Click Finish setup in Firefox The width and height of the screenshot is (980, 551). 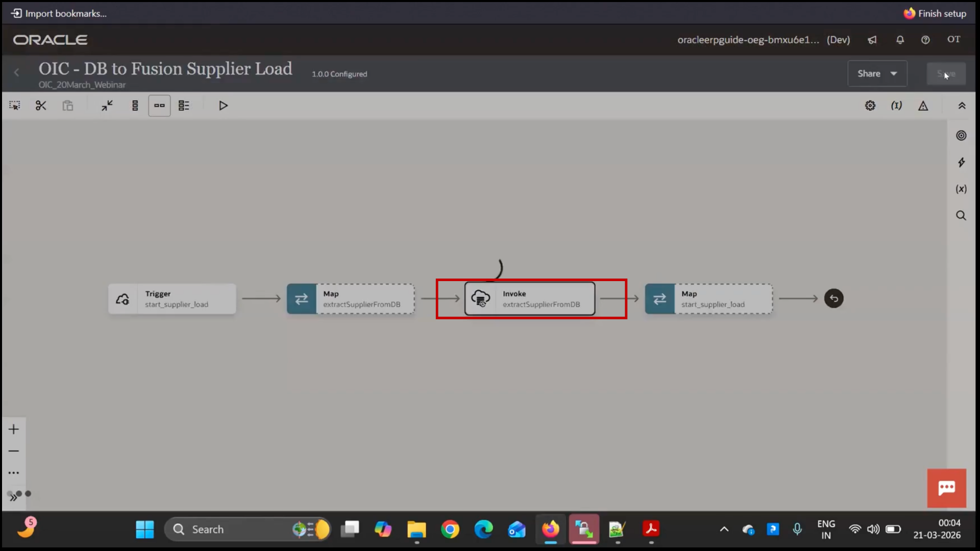click(x=935, y=13)
